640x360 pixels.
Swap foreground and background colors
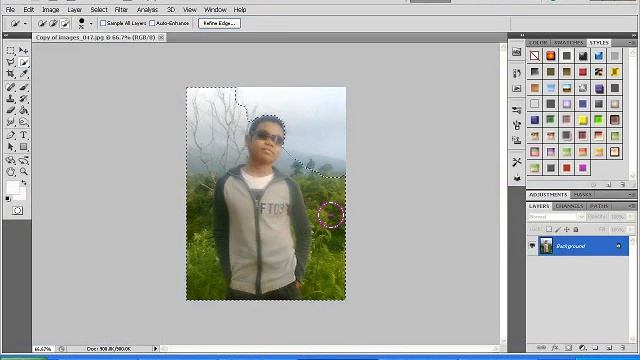click(24, 183)
